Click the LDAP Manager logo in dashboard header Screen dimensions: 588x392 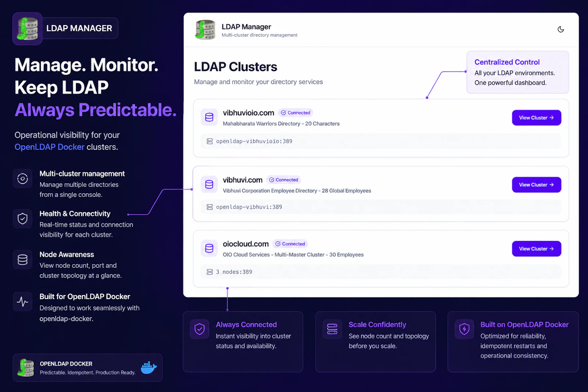point(205,30)
